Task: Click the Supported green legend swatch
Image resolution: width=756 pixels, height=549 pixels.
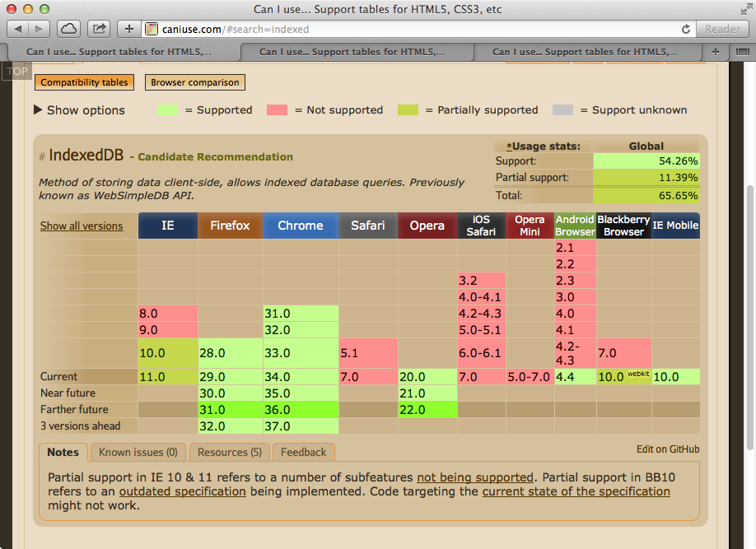Action: [167, 110]
